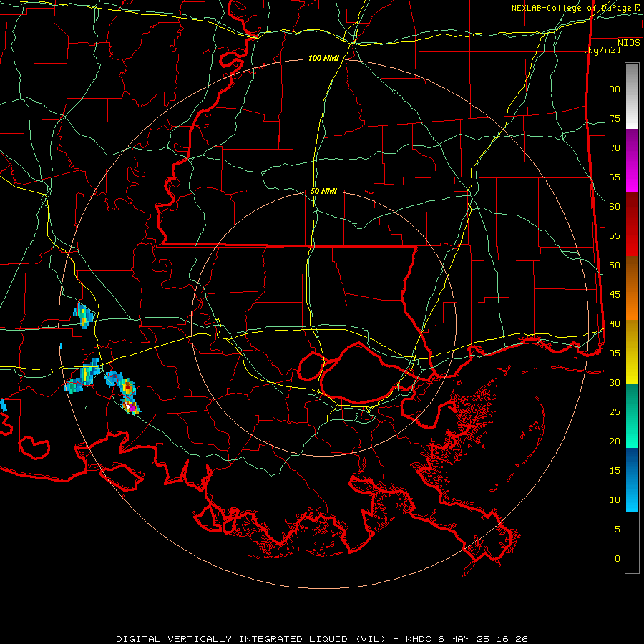Click the yellow segment of the color scale

(x=632, y=351)
